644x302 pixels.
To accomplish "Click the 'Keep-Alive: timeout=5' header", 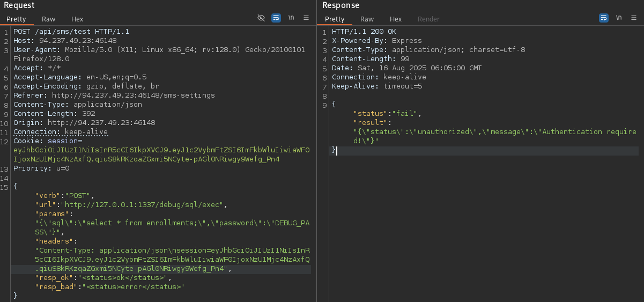I will click(x=377, y=86).
